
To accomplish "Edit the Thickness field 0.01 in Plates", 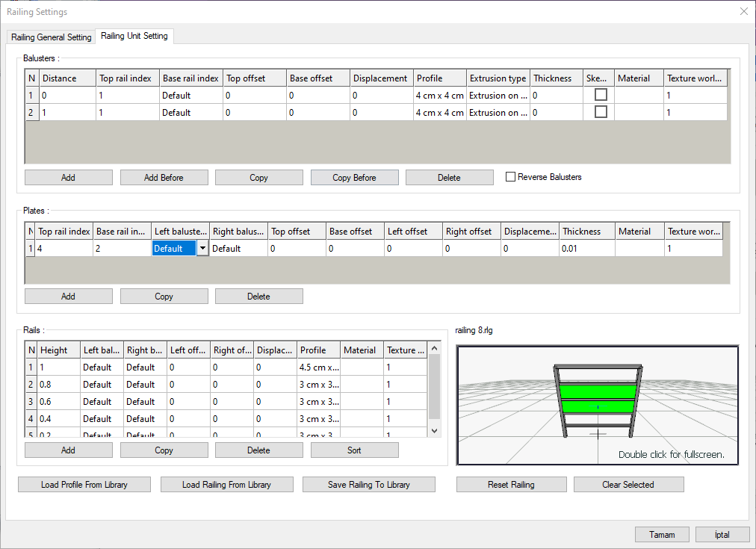I will point(586,249).
